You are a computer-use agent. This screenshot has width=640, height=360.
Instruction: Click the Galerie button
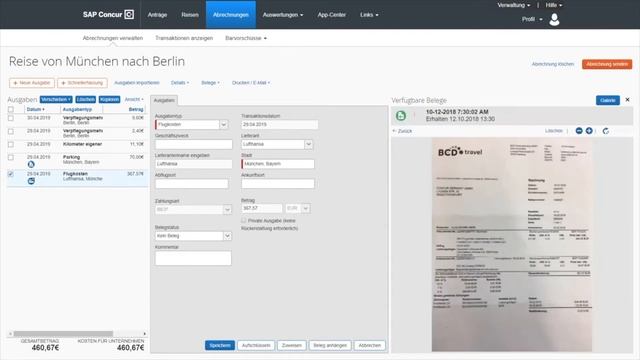tap(607, 100)
